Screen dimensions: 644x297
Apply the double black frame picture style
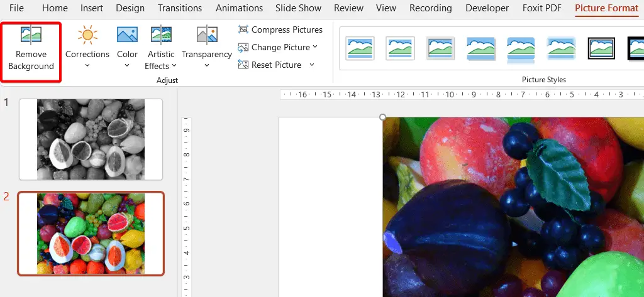click(601, 48)
